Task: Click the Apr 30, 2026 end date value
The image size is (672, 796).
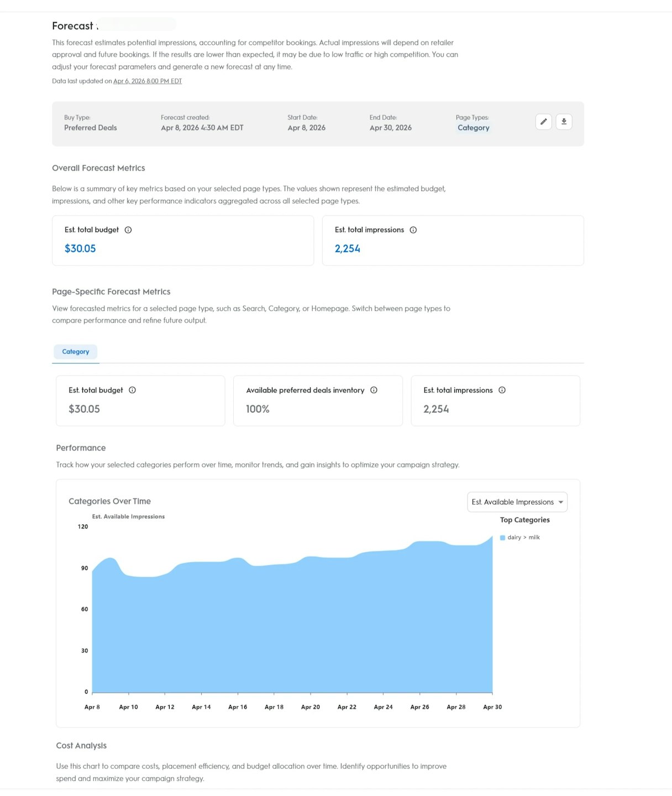Action: coord(391,128)
